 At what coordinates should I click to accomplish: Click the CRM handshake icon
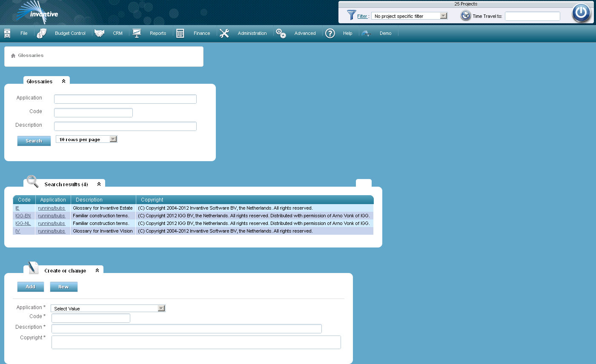[x=100, y=33]
